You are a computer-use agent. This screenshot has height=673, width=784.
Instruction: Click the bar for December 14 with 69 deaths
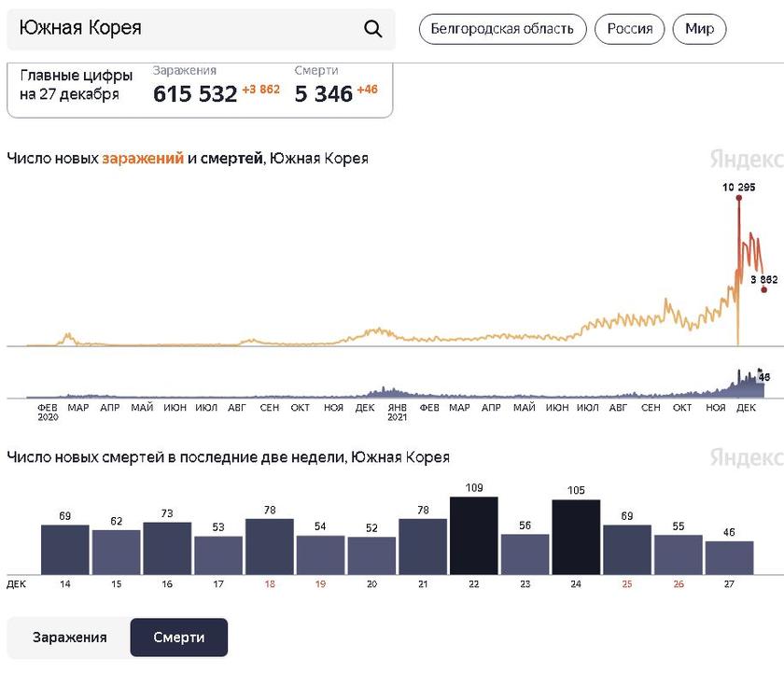click(64, 550)
